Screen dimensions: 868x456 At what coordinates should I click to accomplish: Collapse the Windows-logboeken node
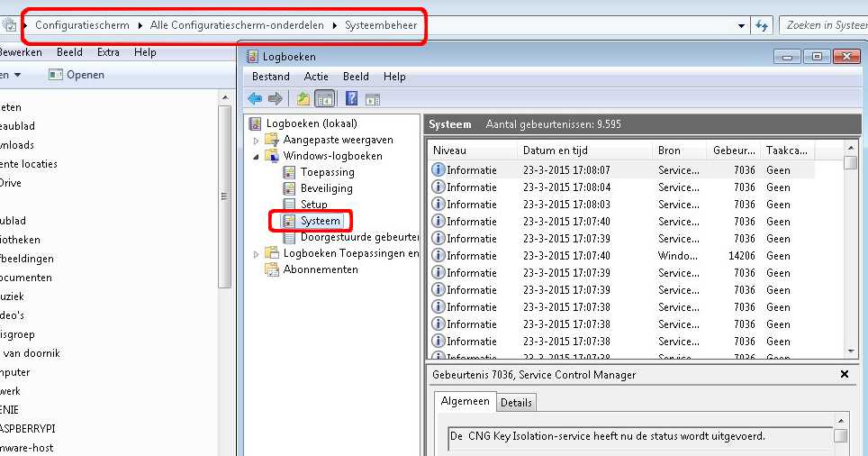tap(256, 157)
